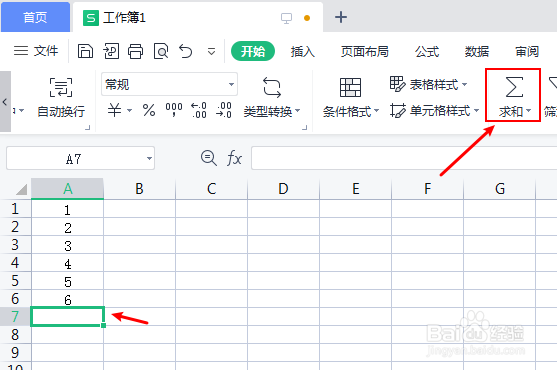Click the Print icon
557x370 pixels.
136,51
